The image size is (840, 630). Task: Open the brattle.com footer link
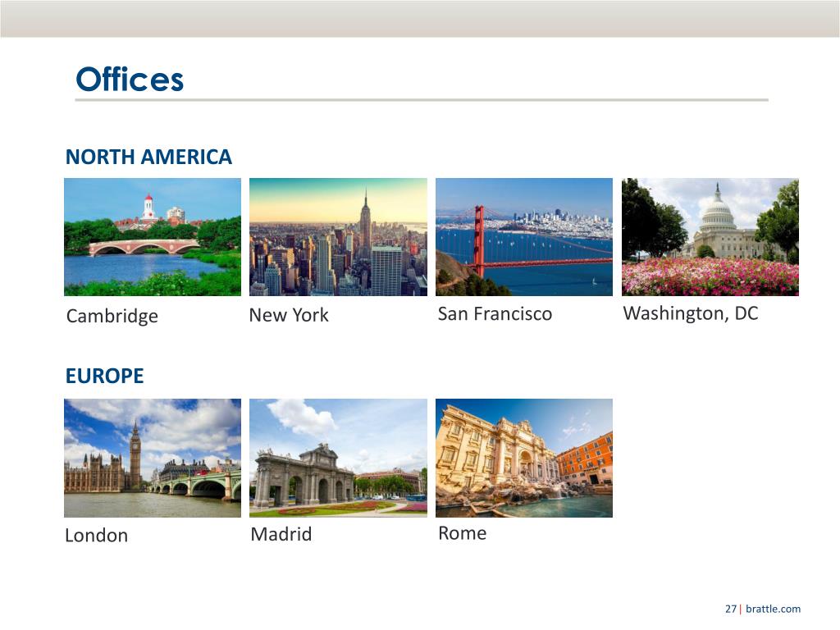pos(773,609)
